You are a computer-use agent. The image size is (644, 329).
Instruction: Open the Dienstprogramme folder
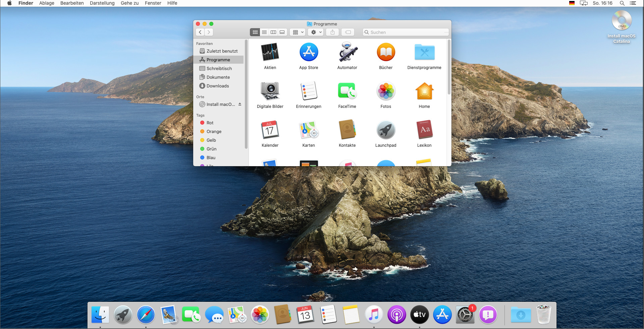click(x=424, y=53)
